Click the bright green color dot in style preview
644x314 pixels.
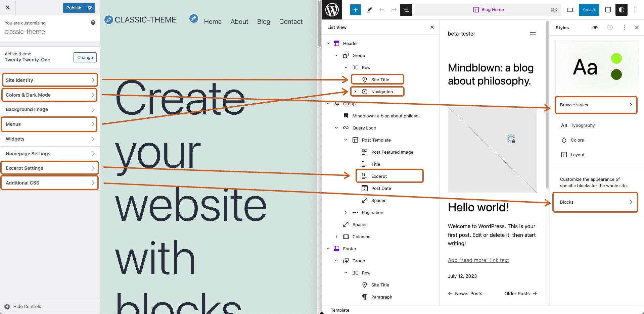616,58
